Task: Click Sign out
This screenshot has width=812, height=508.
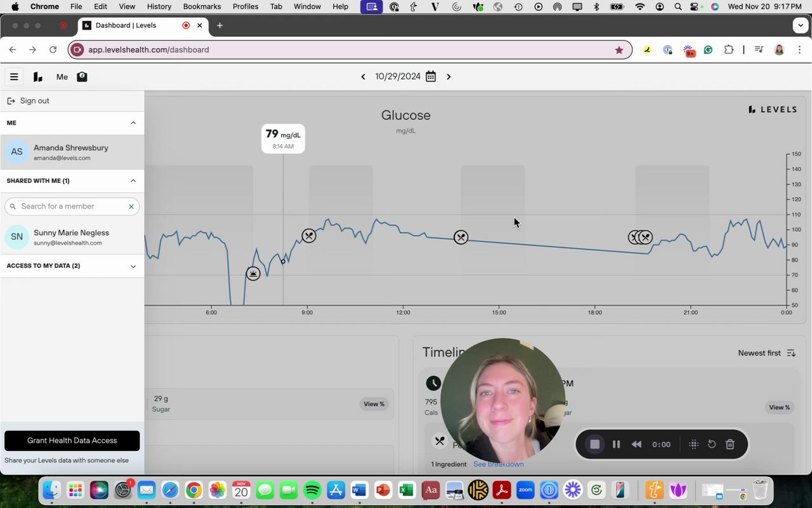Action: point(34,101)
